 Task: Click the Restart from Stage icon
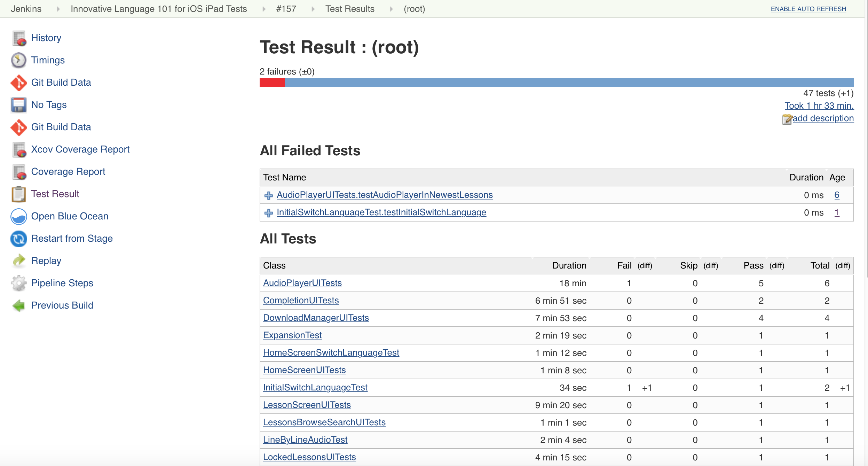(18, 239)
